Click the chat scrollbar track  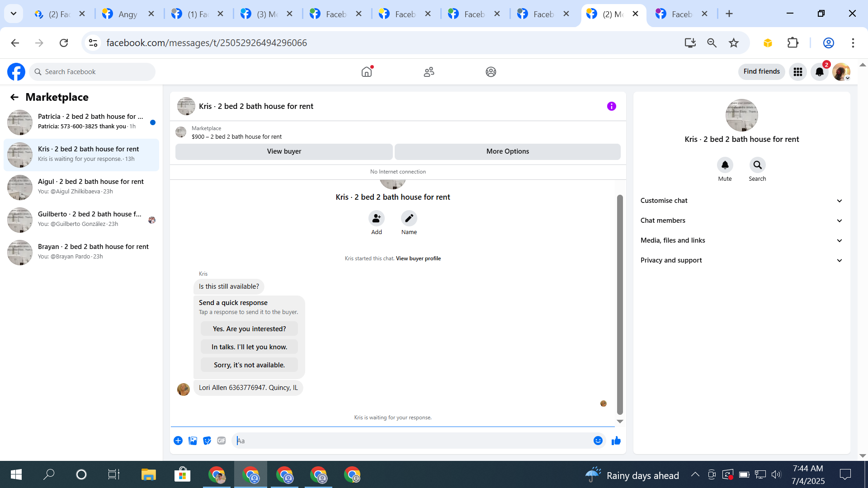(620, 188)
